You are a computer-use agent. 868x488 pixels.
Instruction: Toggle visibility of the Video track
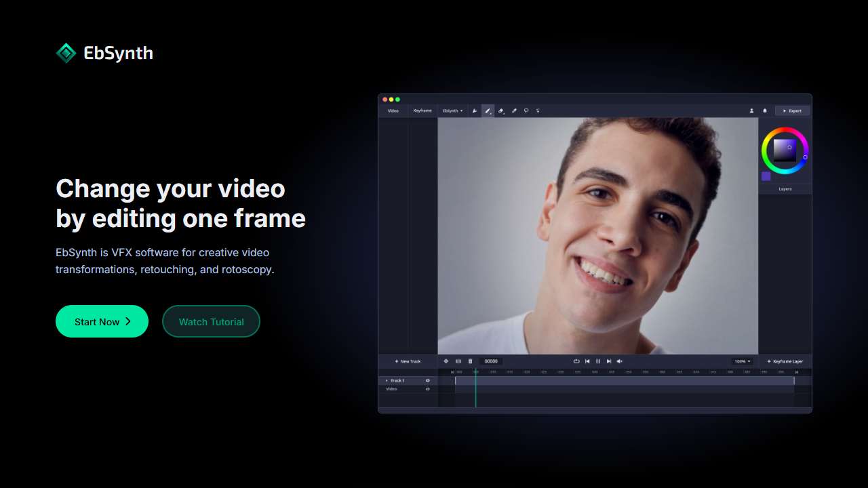click(427, 389)
